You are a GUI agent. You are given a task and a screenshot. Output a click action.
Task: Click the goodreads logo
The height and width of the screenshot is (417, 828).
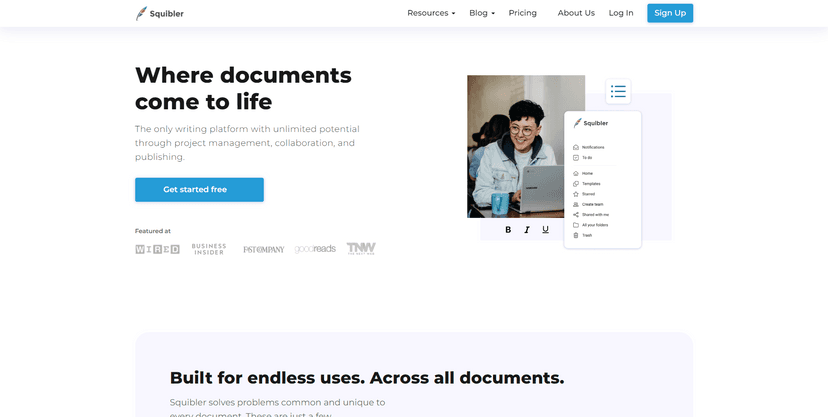pos(315,249)
